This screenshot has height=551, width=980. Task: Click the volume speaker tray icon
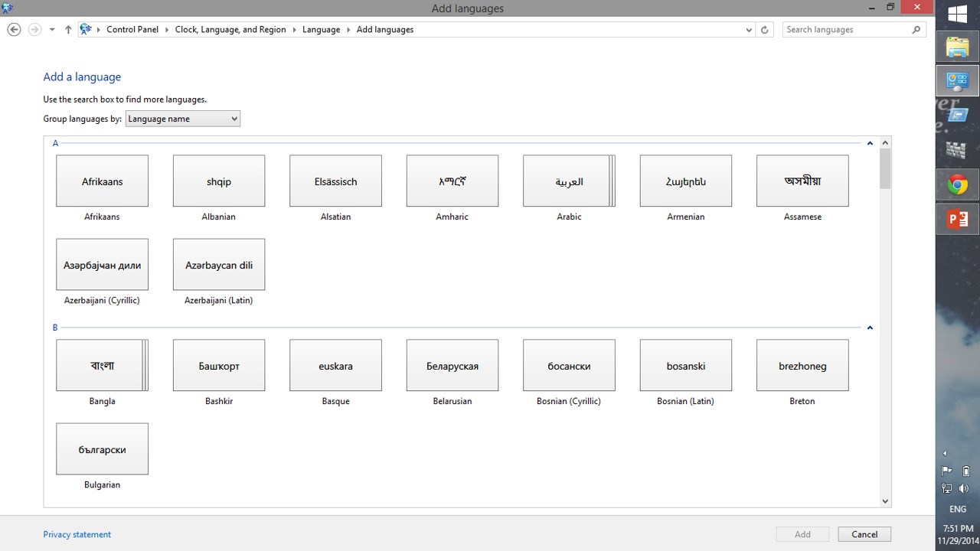(965, 488)
